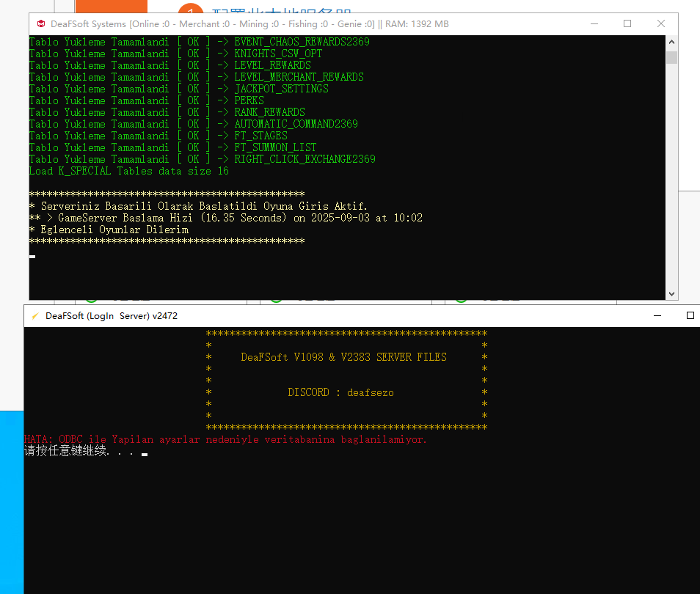The height and width of the screenshot is (594, 700).
Task: Click the red DeaFSoft Systems window icon
Action: click(x=41, y=23)
